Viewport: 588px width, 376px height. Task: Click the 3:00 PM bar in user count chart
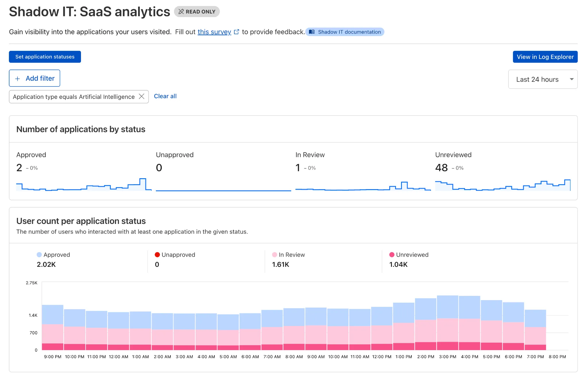pyautogui.click(x=447, y=322)
